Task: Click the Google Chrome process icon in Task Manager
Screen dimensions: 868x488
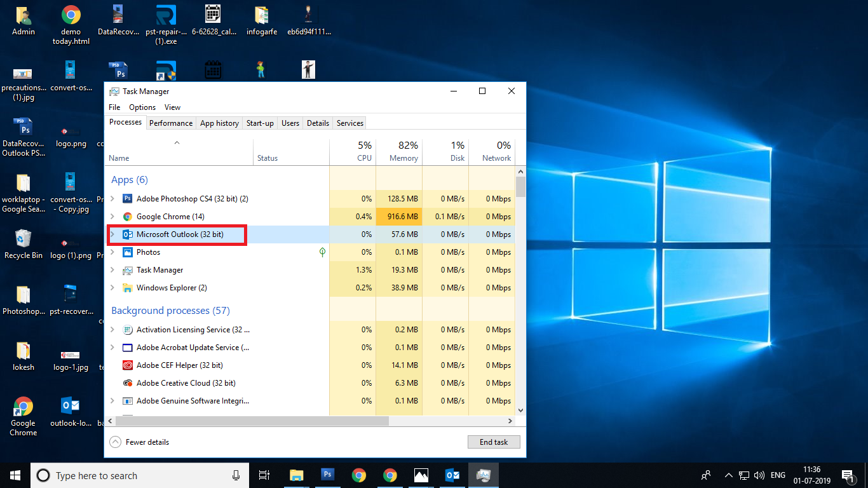Action: coord(127,217)
